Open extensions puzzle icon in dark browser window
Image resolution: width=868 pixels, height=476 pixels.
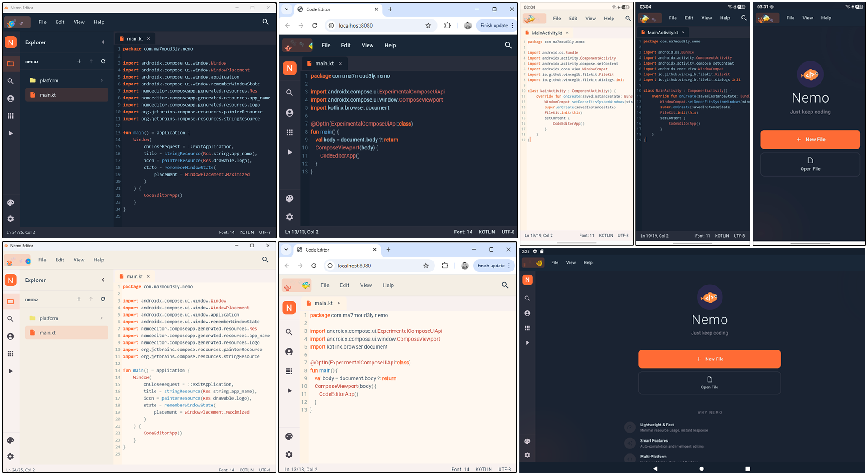point(448,26)
